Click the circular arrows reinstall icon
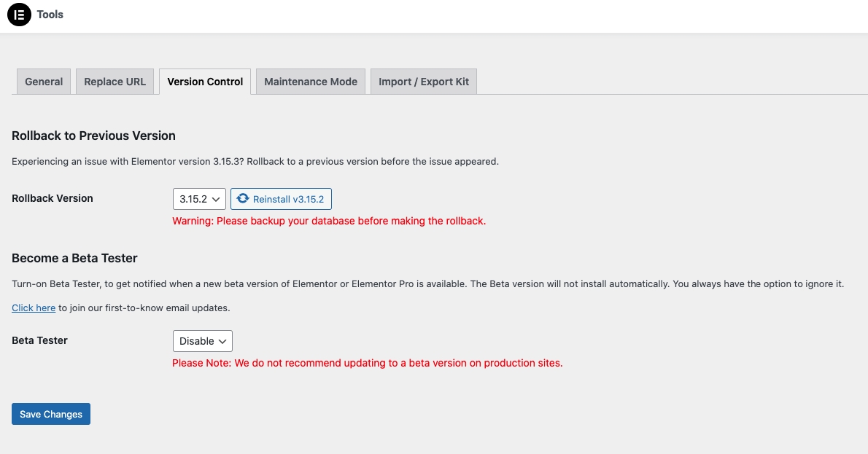Screen dimensions: 868x454 [x=243, y=199]
